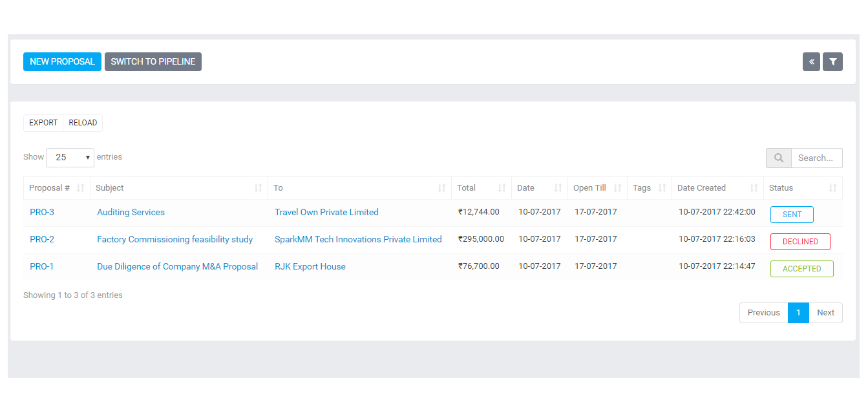Sort by Open Till column header
The height and width of the screenshot is (413, 868).
click(589, 188)
